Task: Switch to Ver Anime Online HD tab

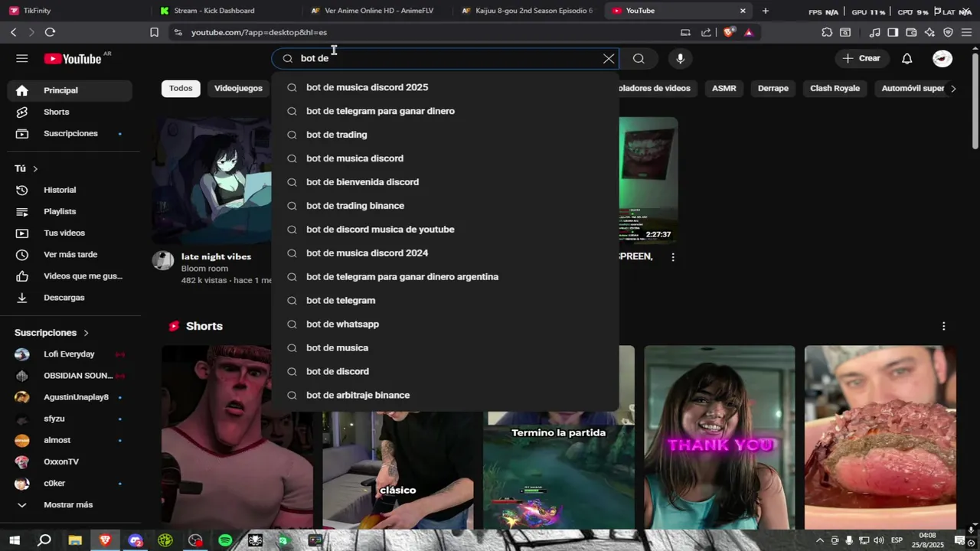Action: click(x=375, y=11)
